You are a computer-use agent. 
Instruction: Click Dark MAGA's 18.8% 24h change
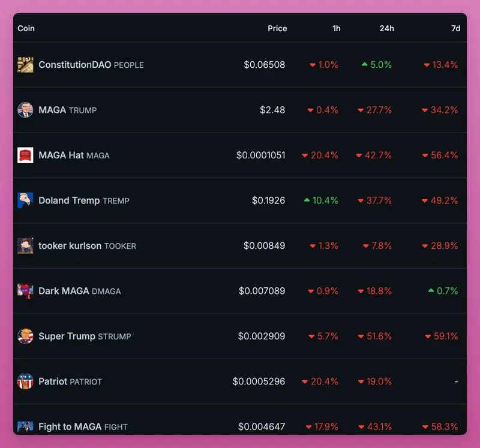click(374, 291)
